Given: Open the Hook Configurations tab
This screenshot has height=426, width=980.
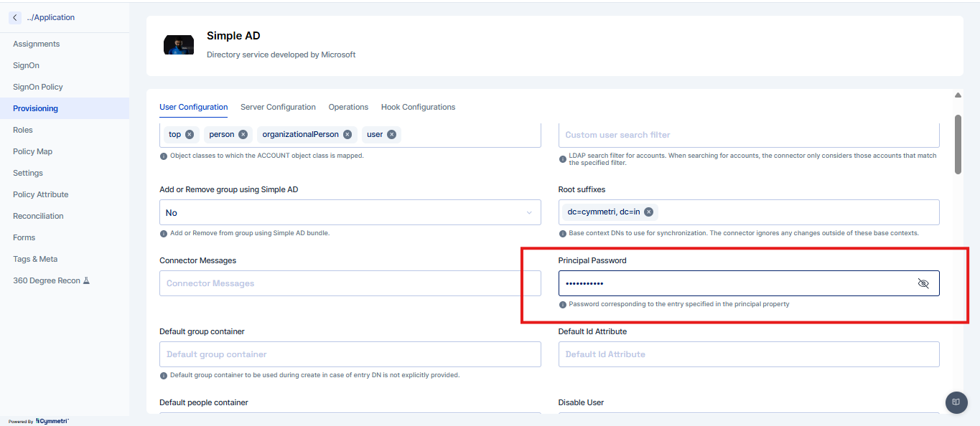Looking at the screenshot, I should point(418,107).
